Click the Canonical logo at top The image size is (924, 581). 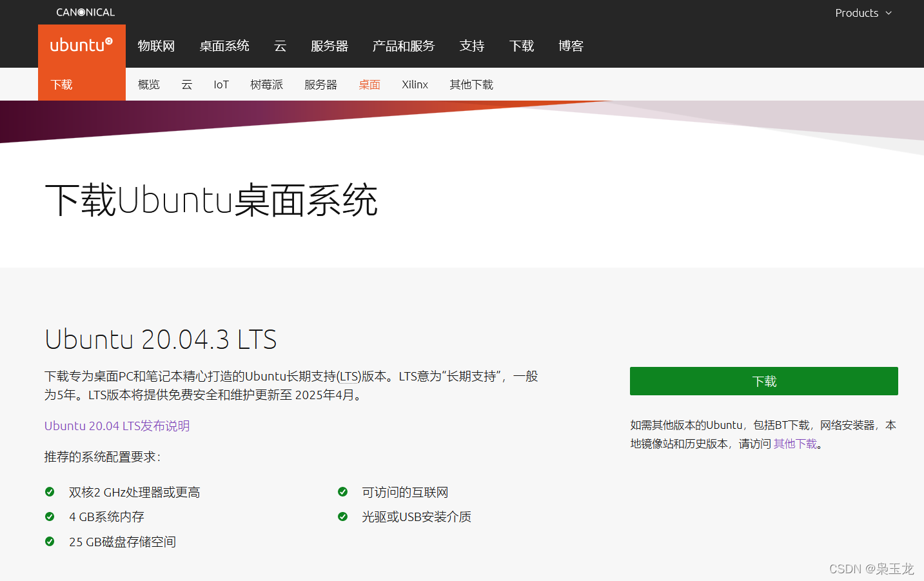pyautogui.click(x=85, y=12)
